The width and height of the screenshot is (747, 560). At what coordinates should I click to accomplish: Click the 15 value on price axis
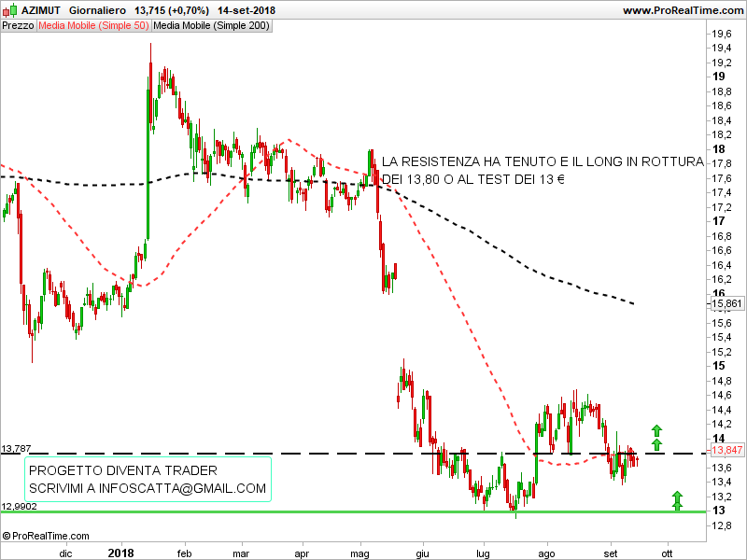click(718, 366)
